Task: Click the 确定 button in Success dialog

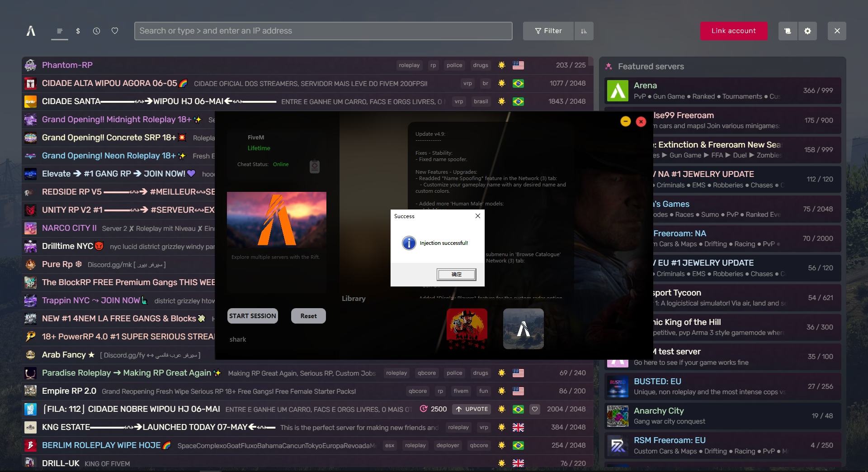Action: 456,274
